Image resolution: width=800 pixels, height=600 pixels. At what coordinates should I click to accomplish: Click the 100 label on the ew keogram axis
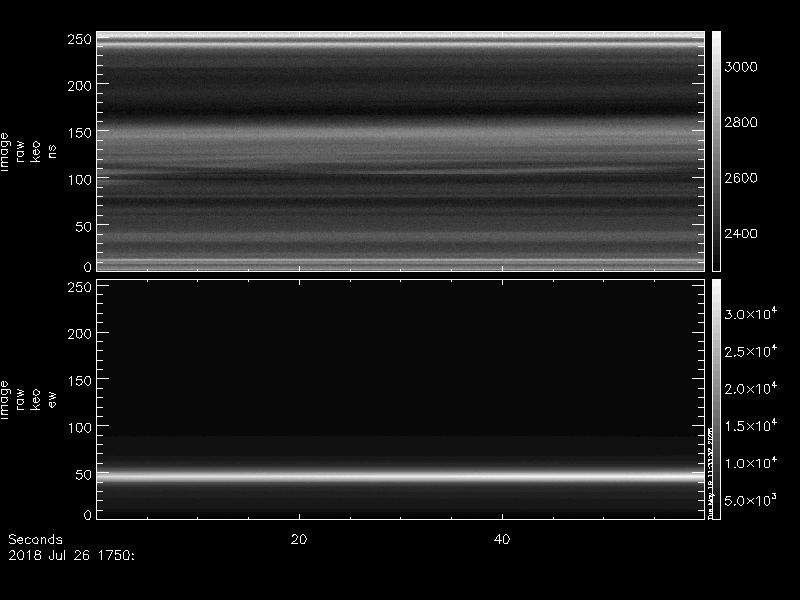79,428
